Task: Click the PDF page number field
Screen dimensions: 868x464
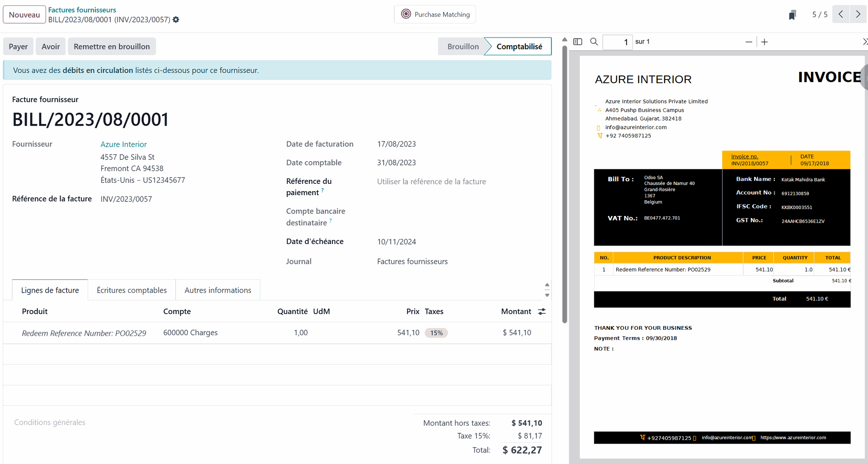Action: tap(618, 42)
